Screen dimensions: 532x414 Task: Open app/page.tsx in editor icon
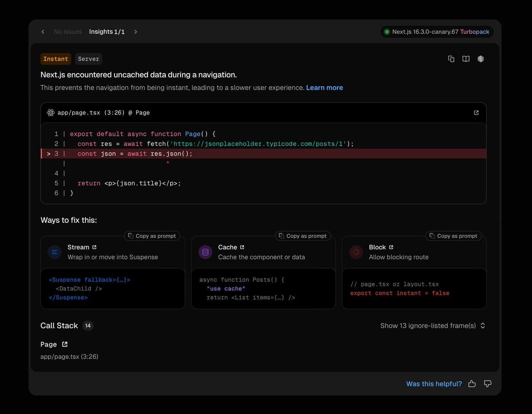click(x=476, y=113)
